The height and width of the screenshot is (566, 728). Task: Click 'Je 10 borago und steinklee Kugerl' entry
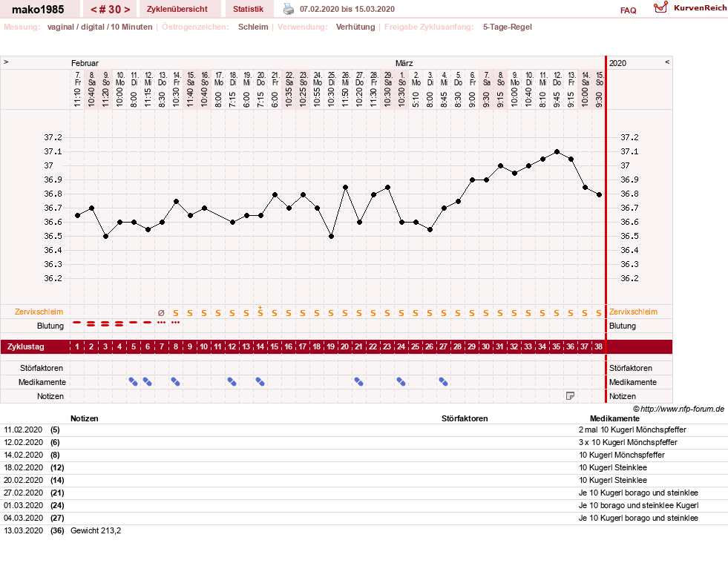pyautogui.click(x=638, y=505)
